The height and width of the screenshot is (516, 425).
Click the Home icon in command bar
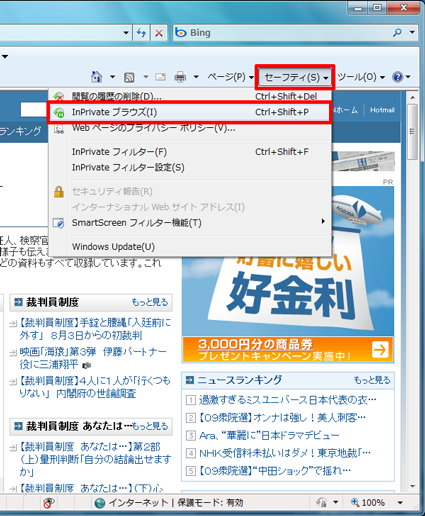click(97, 77)
